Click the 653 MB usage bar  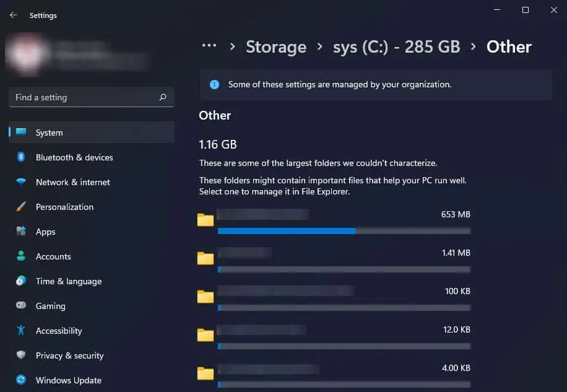(344, 231)
